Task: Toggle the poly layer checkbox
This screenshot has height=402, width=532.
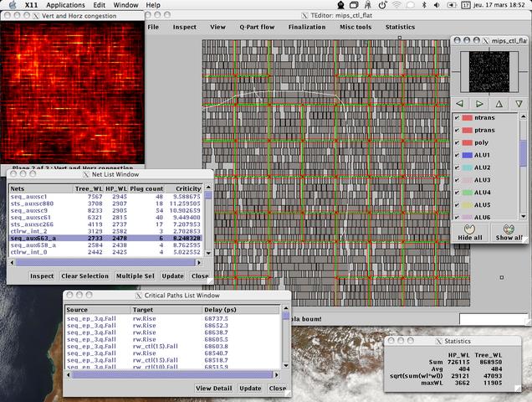Action: click(x=456, y=143)
